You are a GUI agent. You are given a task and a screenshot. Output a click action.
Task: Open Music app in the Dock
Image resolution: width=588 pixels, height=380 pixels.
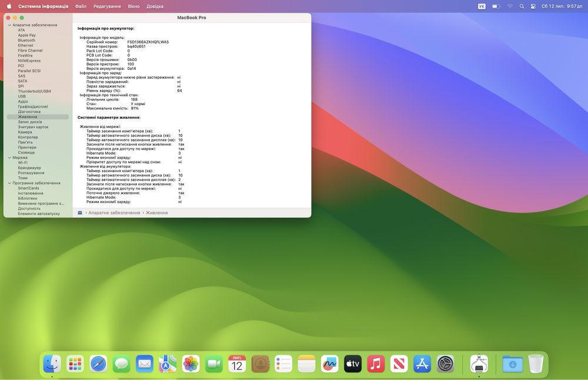click(376, 364)
